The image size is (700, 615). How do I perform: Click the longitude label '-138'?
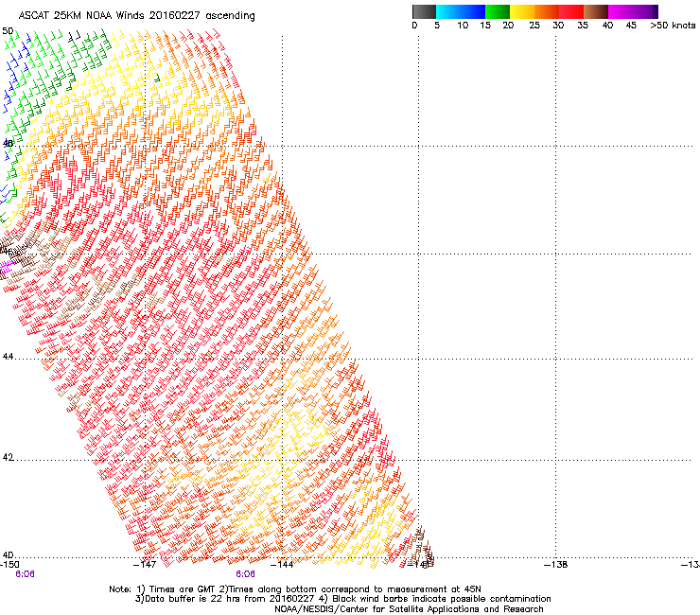coord(555,565)
